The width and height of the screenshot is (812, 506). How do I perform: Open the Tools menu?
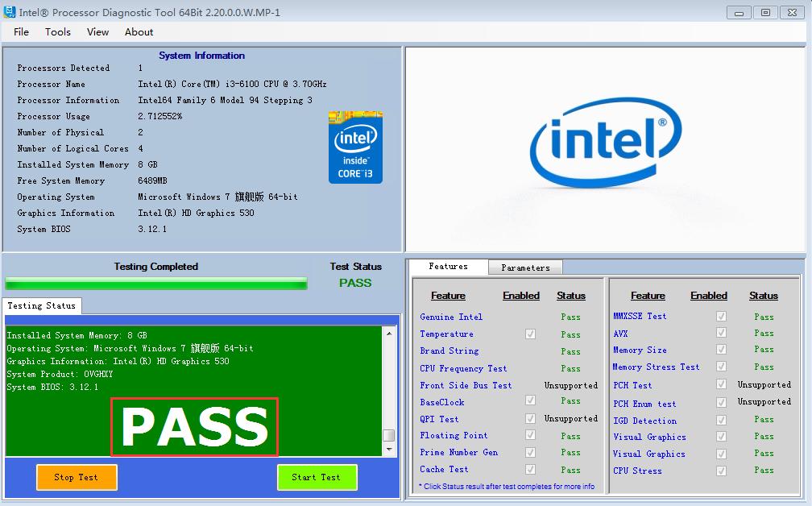[x=58, y=32]
